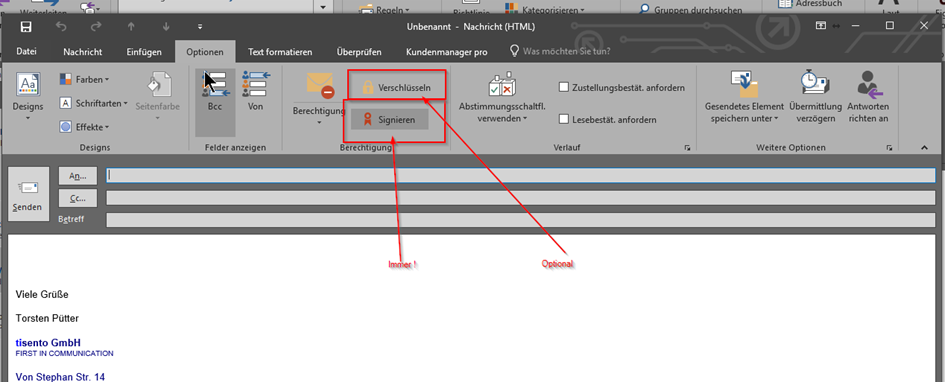Open the Designs gallery
Screen dimensions: 945x382
tap(28, 95)
